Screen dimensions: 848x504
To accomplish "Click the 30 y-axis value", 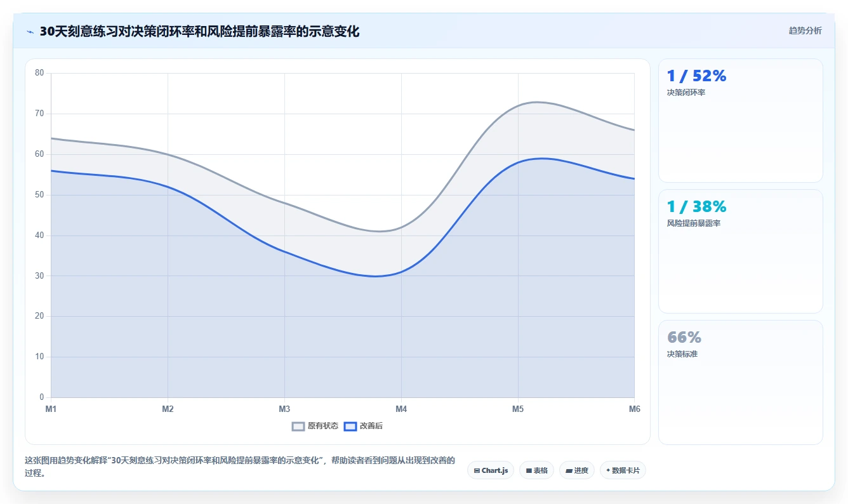I will (39, 276).
